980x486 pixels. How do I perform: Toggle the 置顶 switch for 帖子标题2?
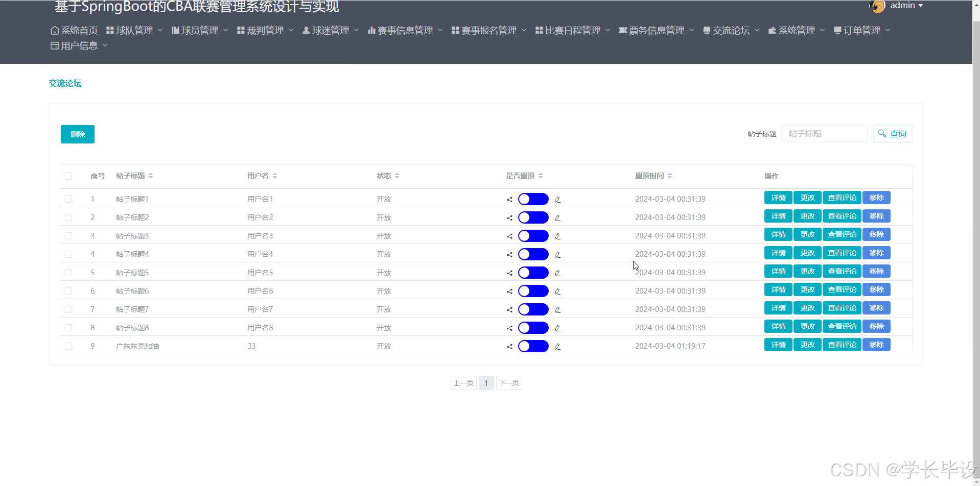(533, 217)
